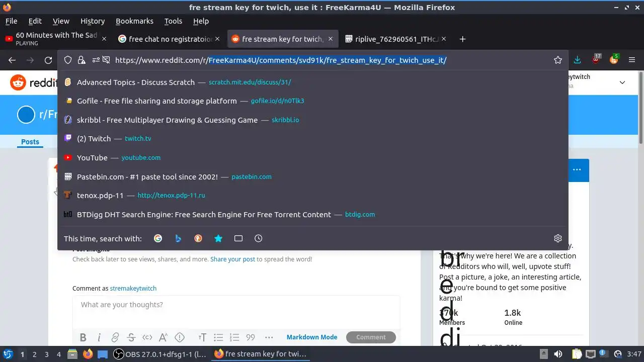Screen dimensions: 644x362
Task: Open the Bookmarks menu
Action: pos(134,21)
